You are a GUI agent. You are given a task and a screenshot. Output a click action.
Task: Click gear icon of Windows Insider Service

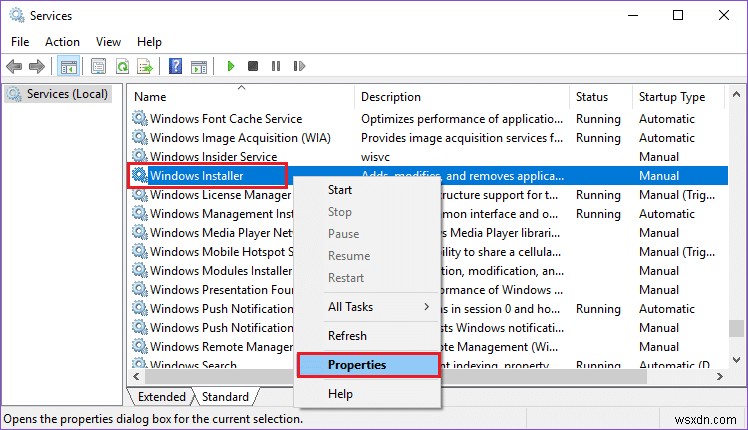click(140, 156)
